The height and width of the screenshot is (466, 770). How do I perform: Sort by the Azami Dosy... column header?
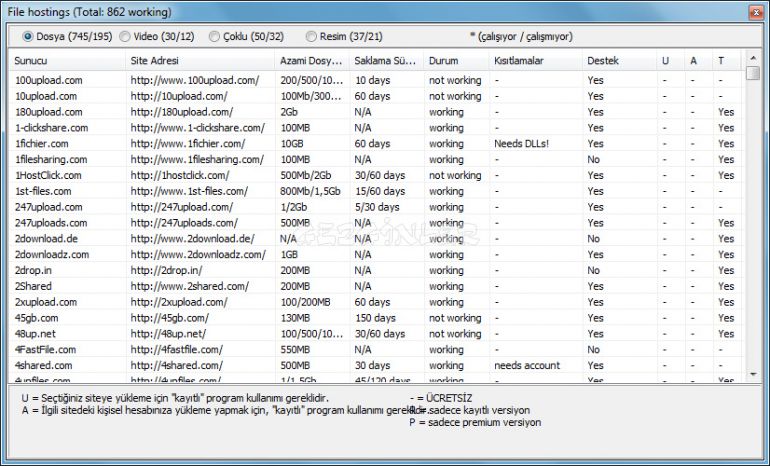[312, 61]
